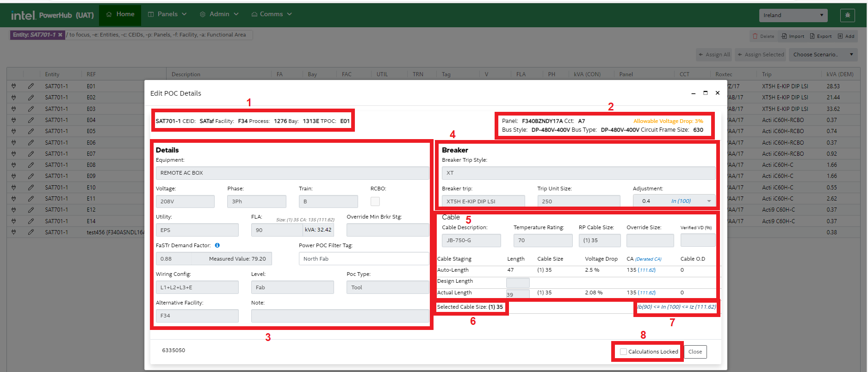Remove the Entity SAT701-1 filter tag
Screen dimensions: 868x372
point(60,35)
